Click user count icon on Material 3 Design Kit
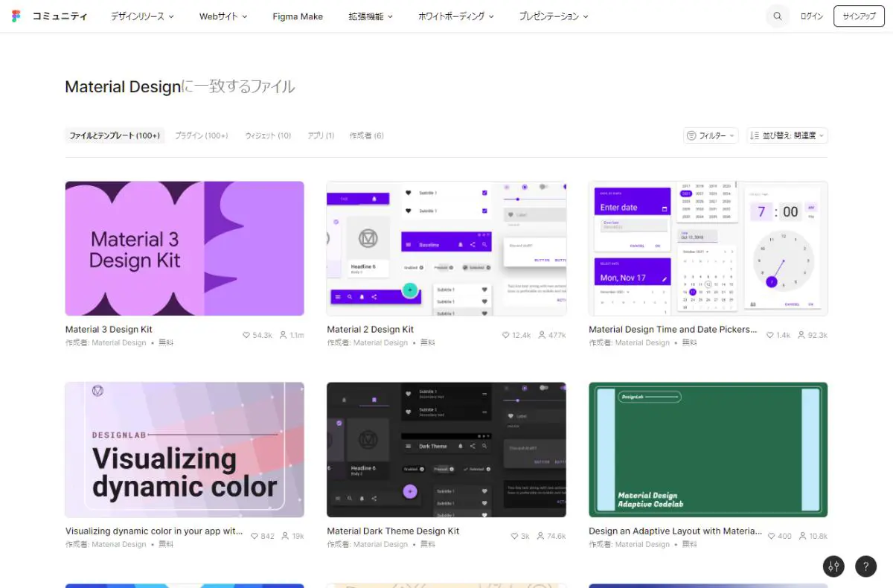 [284, 336]
